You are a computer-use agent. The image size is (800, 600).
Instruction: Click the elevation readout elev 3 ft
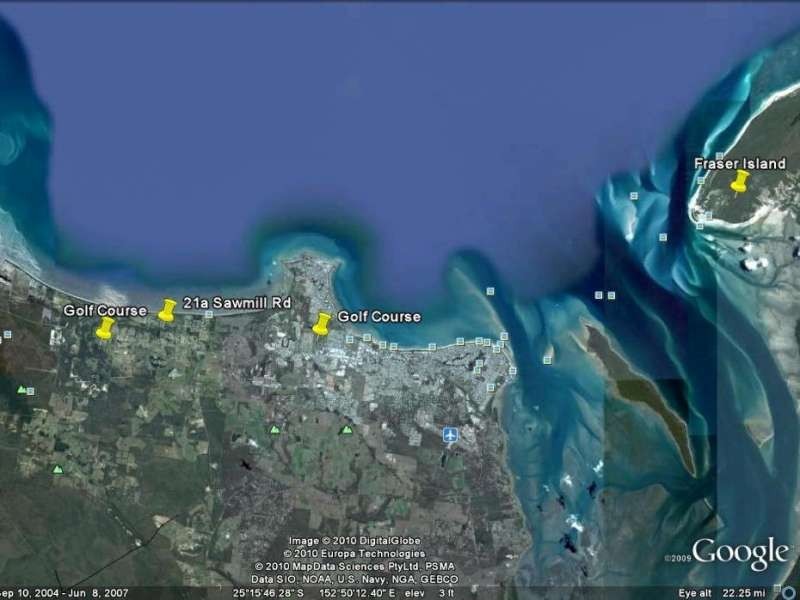point(429,593)
